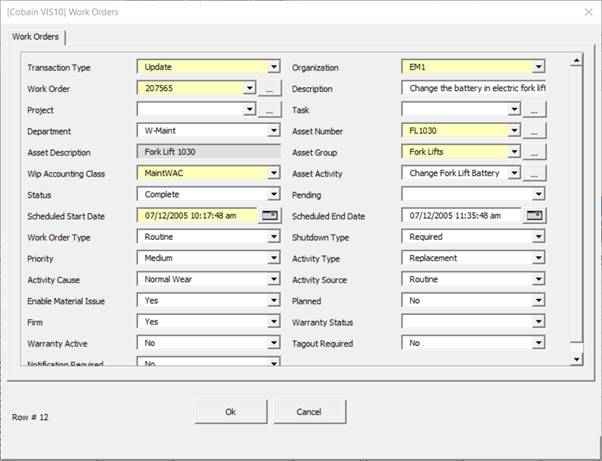Open the Scheduled Start Date calendar picker

pyautogui.click(x=270, y=216)
